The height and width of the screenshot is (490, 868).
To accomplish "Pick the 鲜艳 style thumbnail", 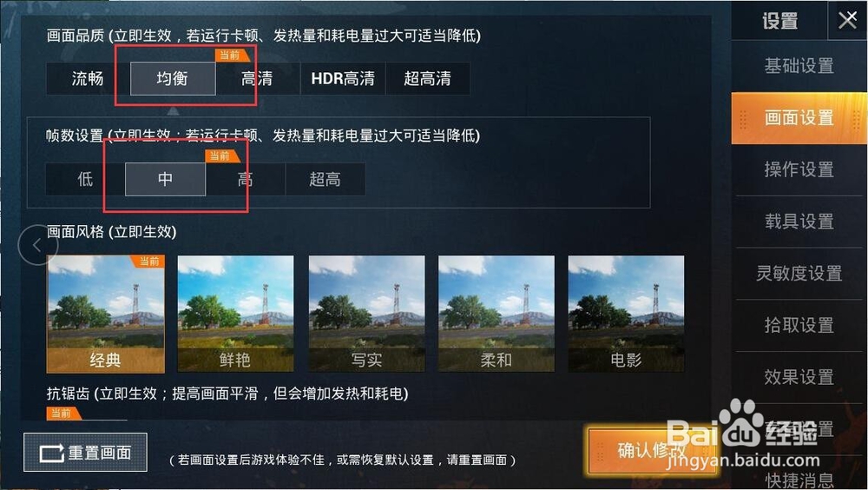I will click(235, 314).
